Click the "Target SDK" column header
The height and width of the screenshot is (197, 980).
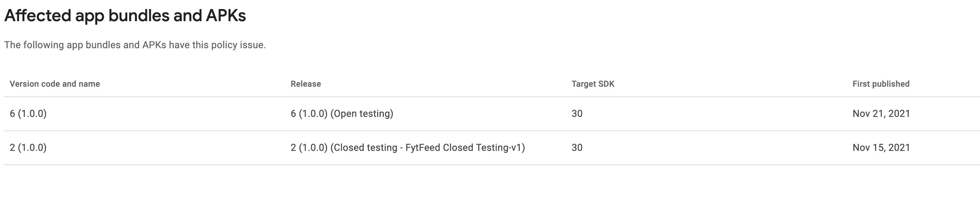(x=593, y=84)
